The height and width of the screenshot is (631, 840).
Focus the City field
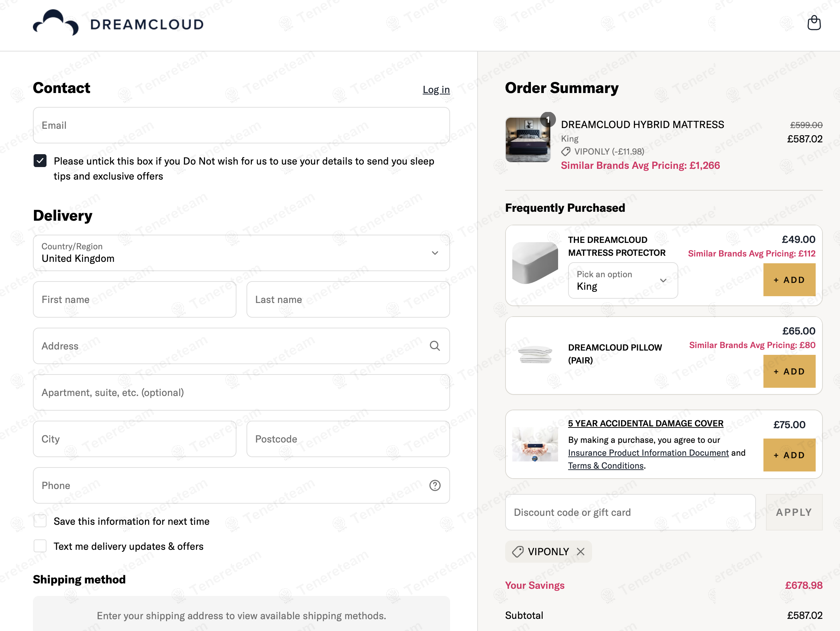click(x=135, y=439)
